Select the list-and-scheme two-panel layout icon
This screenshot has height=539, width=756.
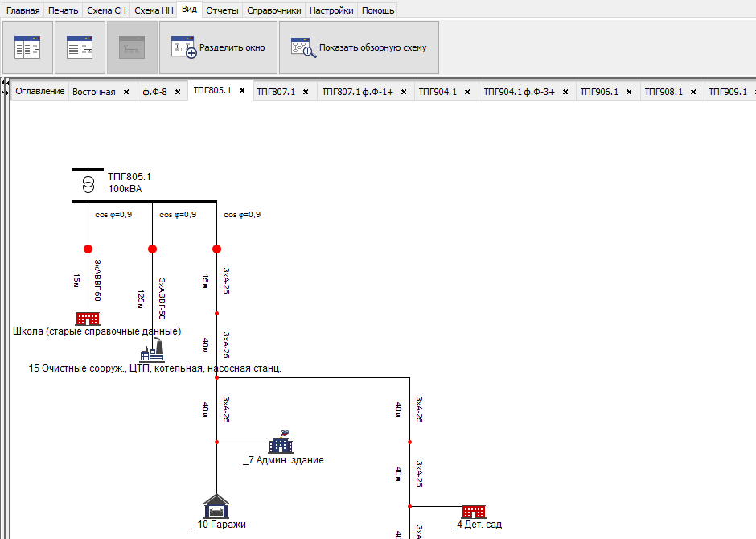click(80, 47)
